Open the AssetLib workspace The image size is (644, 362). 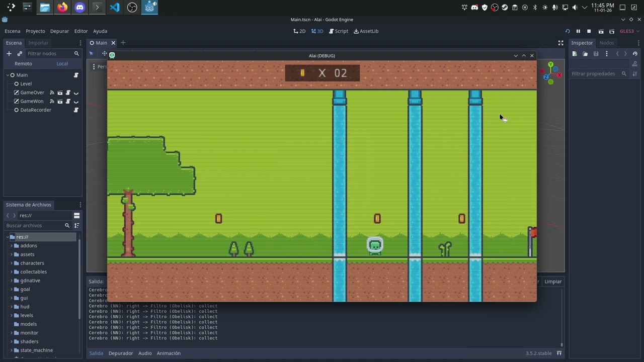[366, 31]
